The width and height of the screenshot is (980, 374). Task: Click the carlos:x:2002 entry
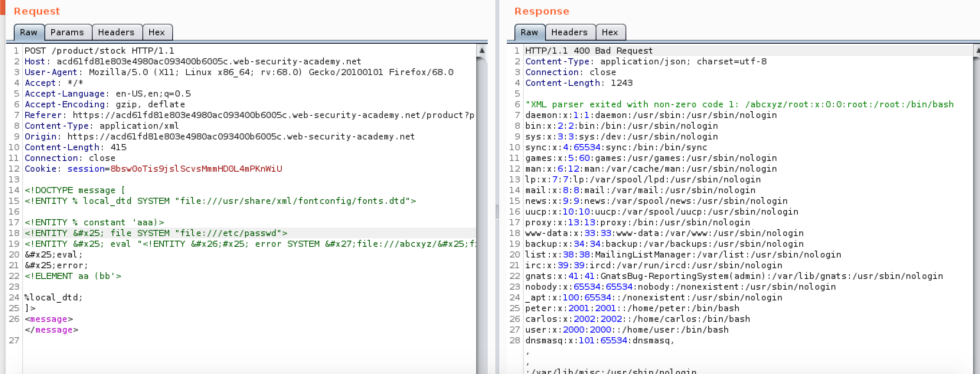(x=638, y=319)
